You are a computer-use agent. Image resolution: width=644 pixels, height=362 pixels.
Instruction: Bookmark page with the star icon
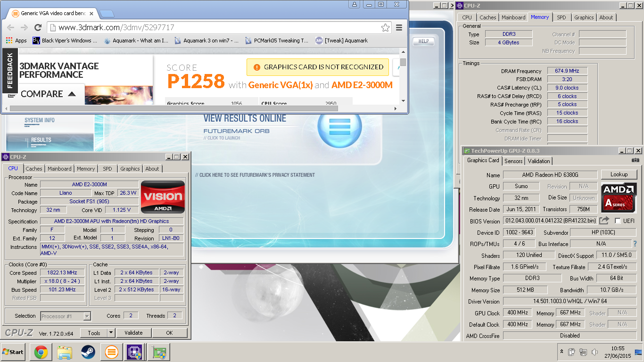pyautogui.click(x=385, y=27)
